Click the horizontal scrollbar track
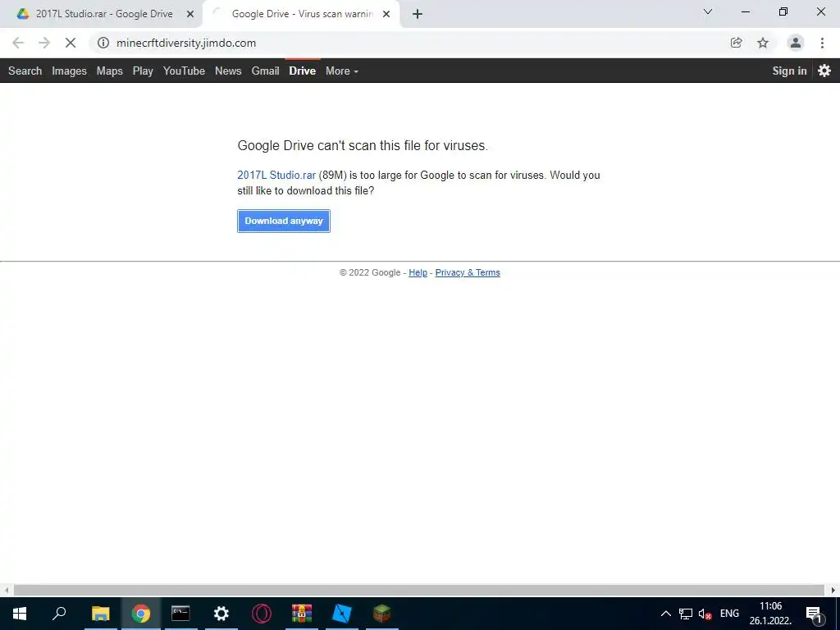Image resolution: width=840 pixels, height=630 pixels. click(419, 590)
